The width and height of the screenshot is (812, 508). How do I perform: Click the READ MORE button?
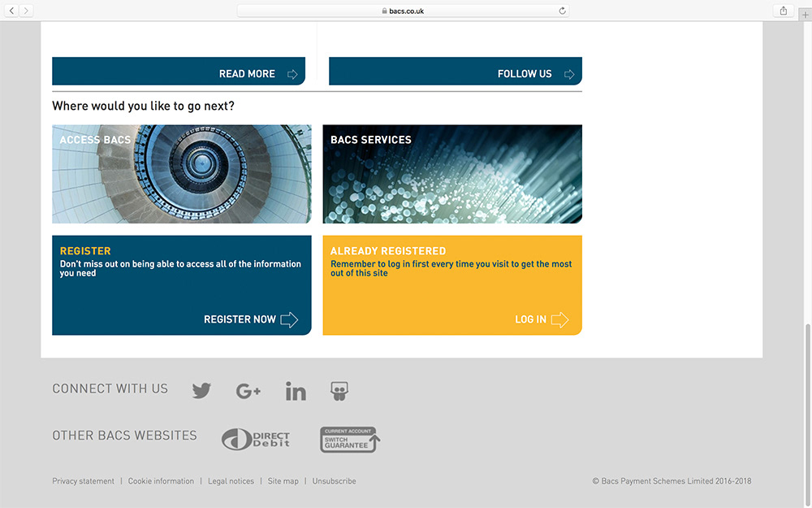coord(179,71)
